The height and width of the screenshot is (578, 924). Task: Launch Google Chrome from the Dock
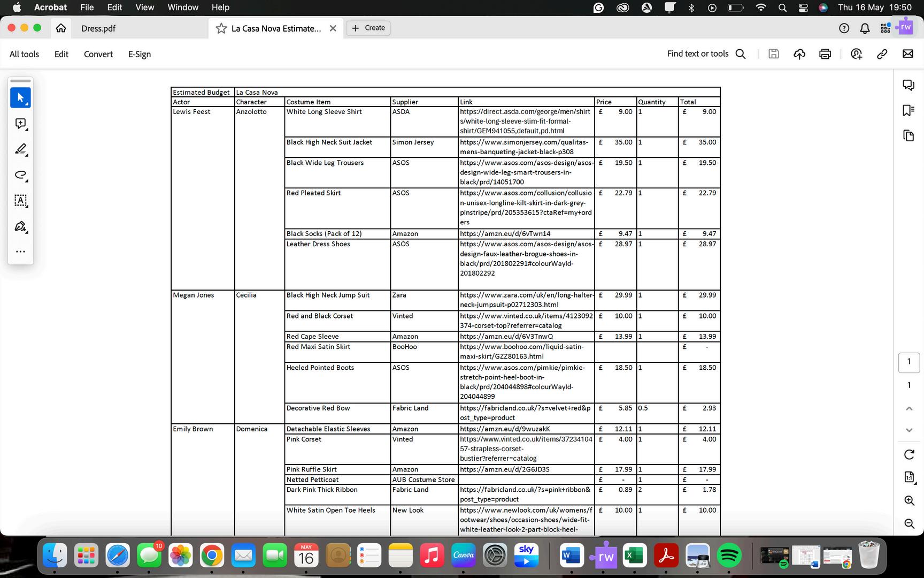point(212,556)
